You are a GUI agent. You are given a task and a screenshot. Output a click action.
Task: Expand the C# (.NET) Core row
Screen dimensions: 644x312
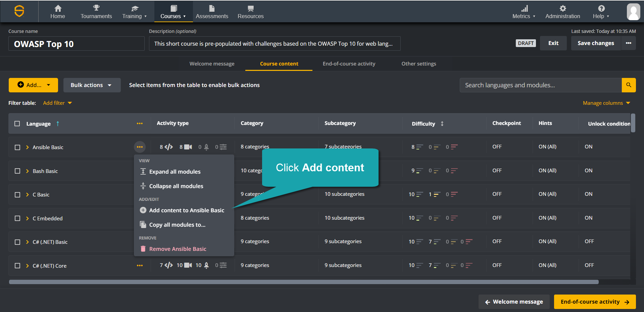[x=28, y=266]
